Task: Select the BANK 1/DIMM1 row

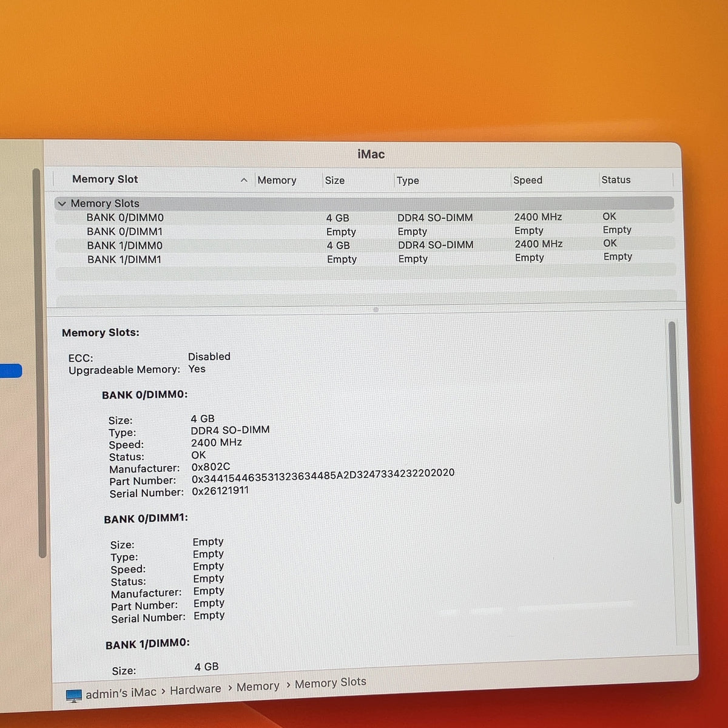Action: click(x=365, y=258)
